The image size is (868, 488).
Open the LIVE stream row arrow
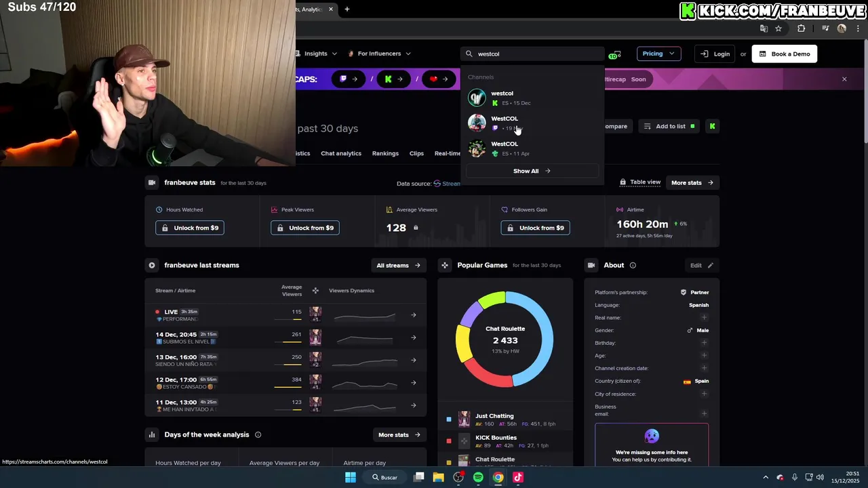(414, 314)
